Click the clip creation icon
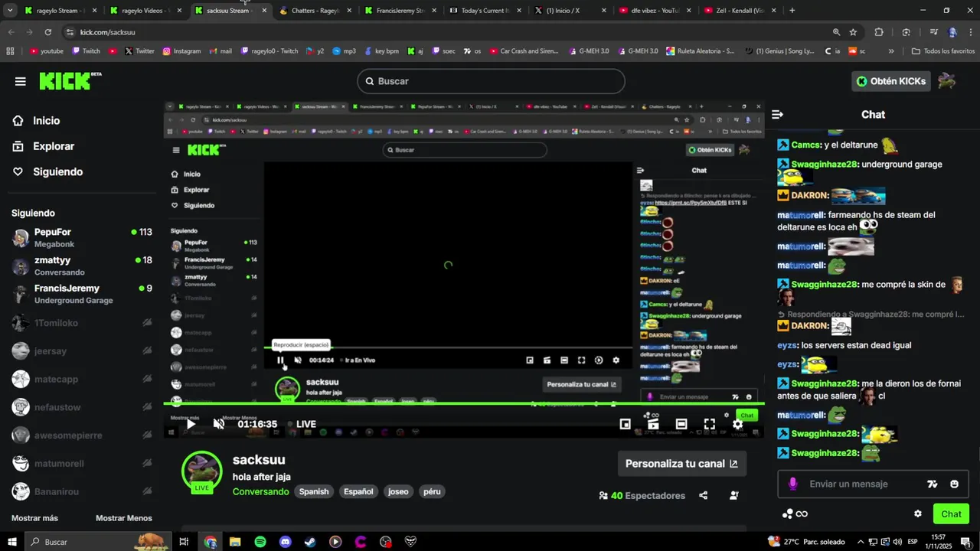980x551 pixels. click(653, 424)
